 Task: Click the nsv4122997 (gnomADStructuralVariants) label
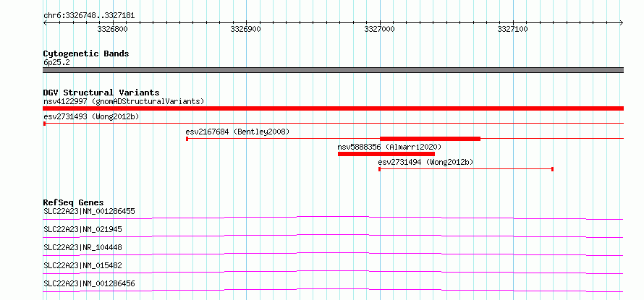point(124,101)
